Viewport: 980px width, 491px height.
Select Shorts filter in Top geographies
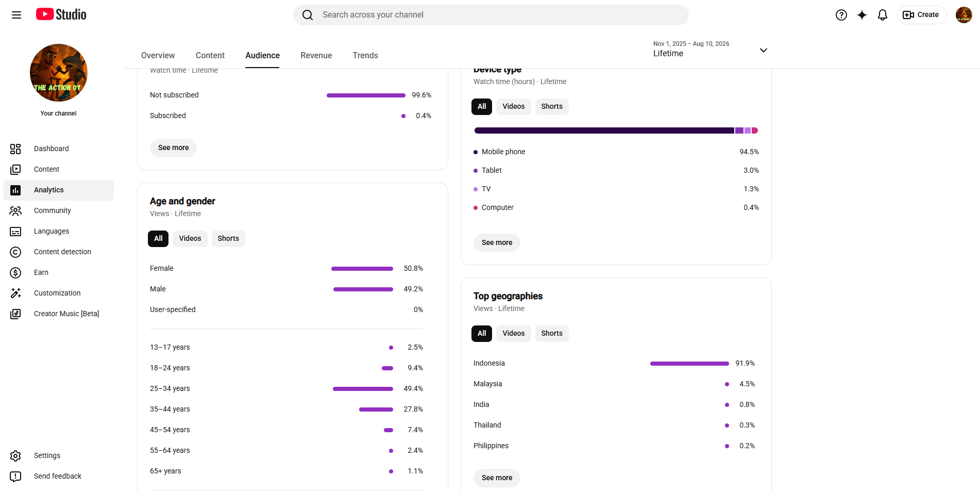[x=552, y=333]
